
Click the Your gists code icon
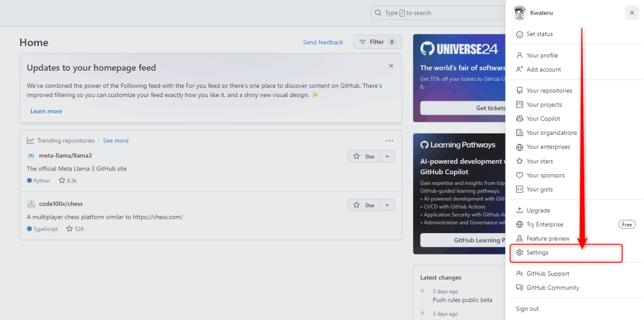click(x=519, y=189)
